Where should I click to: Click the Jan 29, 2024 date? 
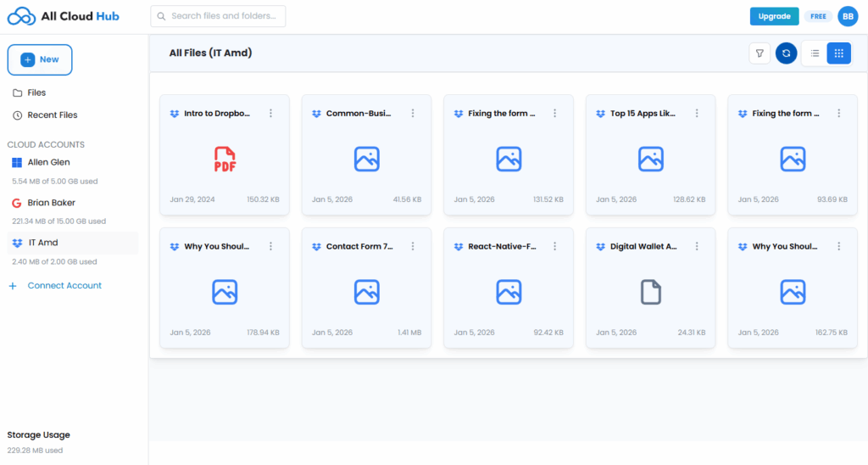pyautogui.click(x=192, y=199)
